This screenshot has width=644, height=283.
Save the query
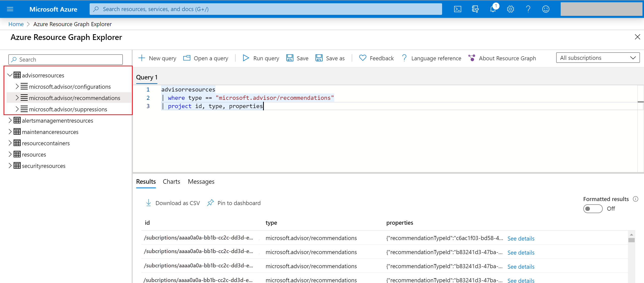pyautogui.click(x=297, y=58)
